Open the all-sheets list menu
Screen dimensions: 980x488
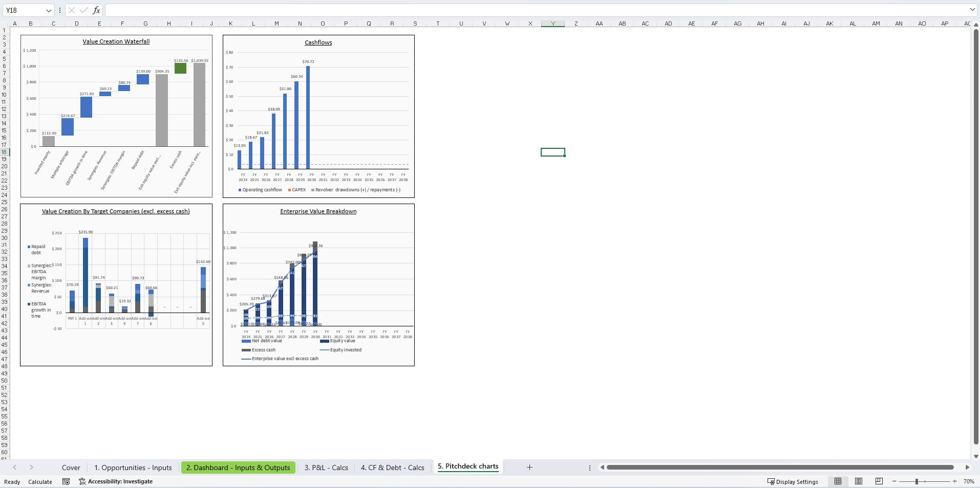click(589, 467)
